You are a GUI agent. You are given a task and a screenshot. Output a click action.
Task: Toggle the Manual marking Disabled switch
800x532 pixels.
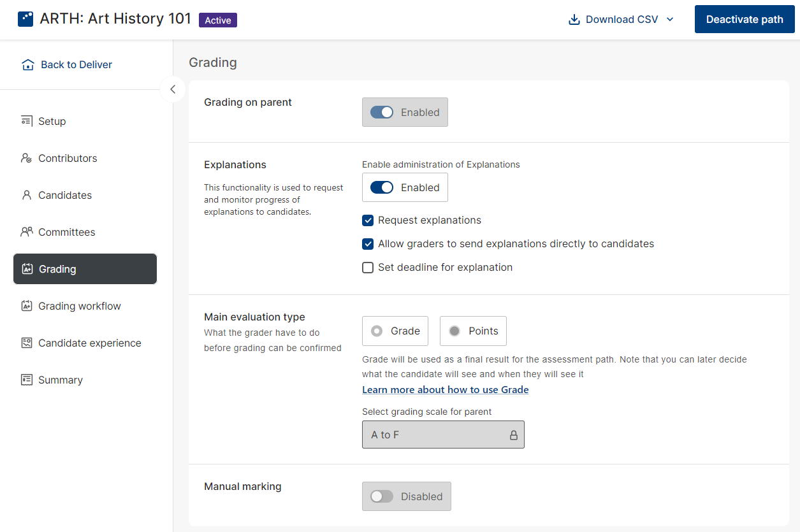[x=382, y=496]
